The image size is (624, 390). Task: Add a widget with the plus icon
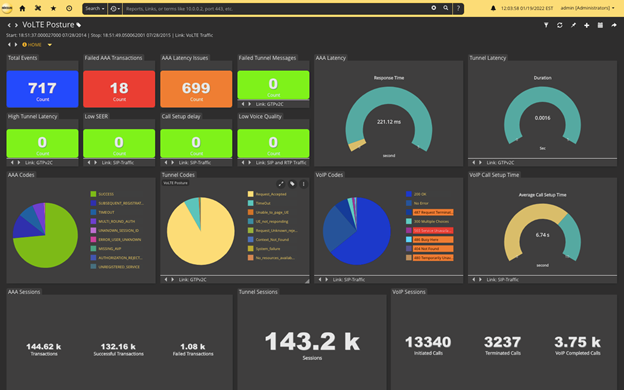point(587,25)
